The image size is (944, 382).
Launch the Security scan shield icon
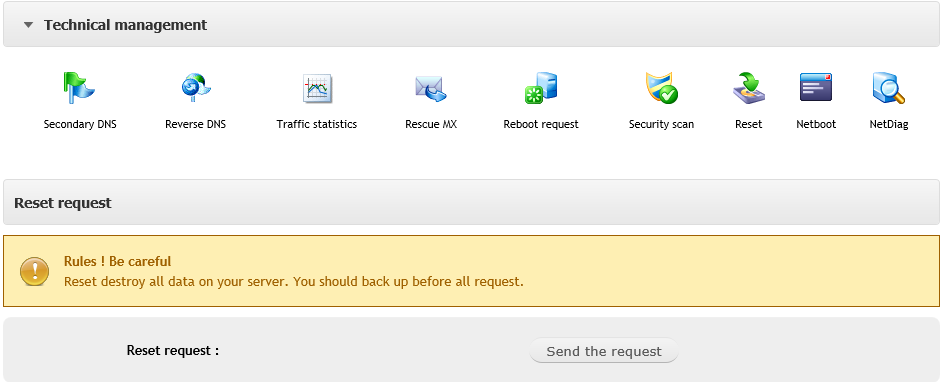pyautogui.click(x=661, y=88)
